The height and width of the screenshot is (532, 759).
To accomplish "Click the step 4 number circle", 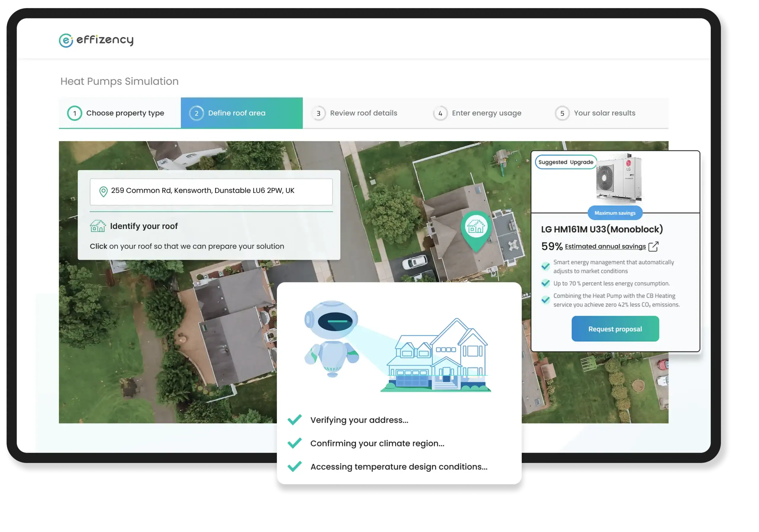I will 440,113.
